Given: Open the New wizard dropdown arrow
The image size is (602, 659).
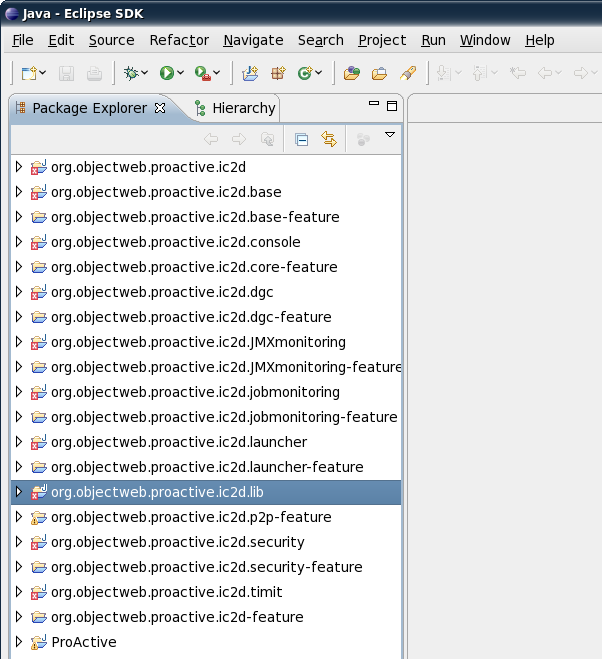Looking at the screenshot, I should (x=43, y=73).
